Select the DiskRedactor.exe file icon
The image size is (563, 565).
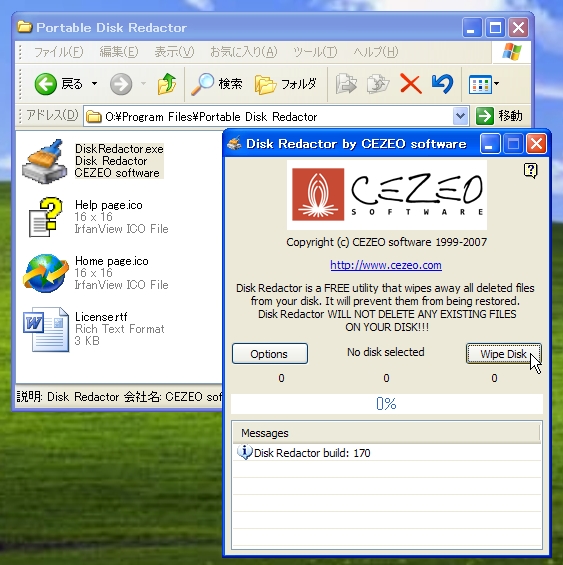pyautogui.click(x=45, y=161)
